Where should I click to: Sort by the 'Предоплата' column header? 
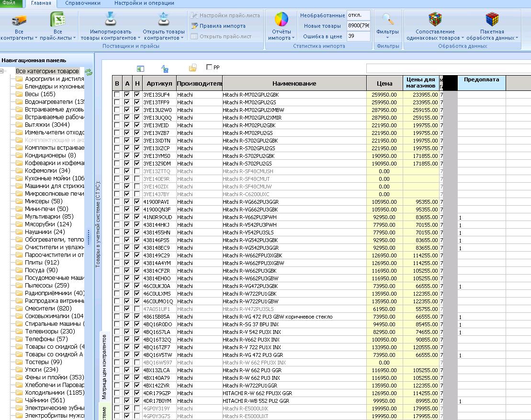[482, 83]
